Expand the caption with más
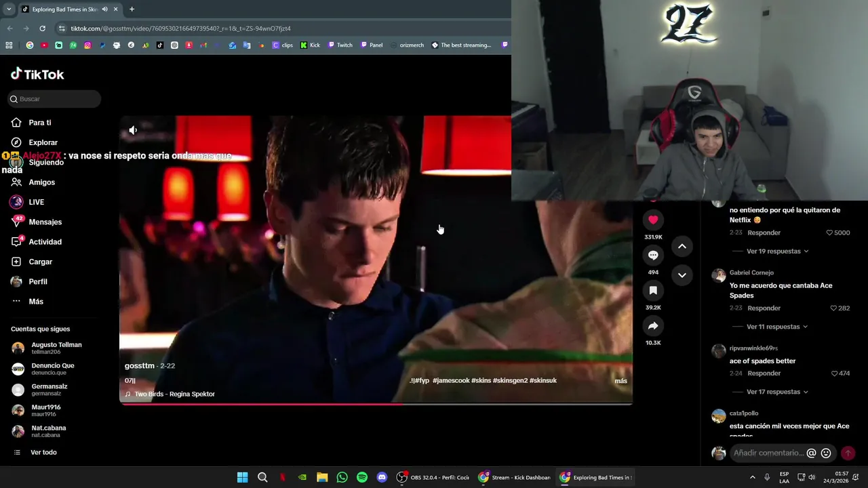 (620, 381)
